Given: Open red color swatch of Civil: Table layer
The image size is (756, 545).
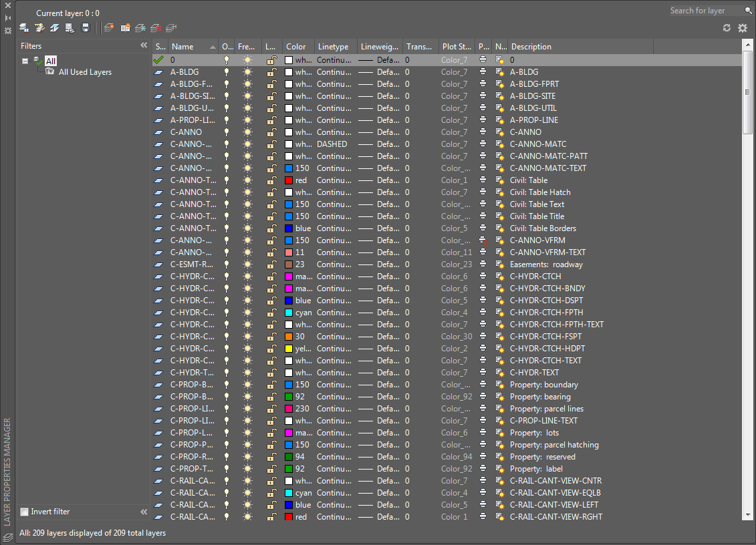Looking at the screenshot, I should pyautogui.click(x=289, y=180).
